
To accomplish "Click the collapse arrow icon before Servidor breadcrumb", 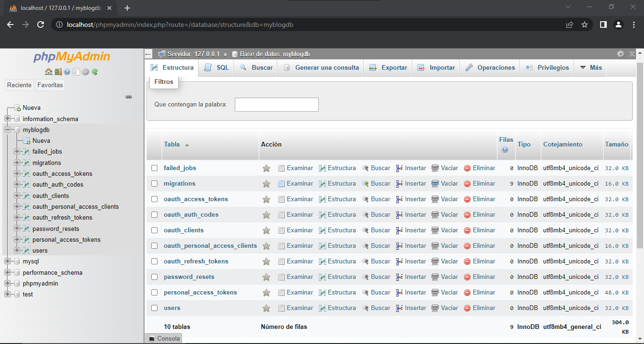I will [x=149, y=54].
